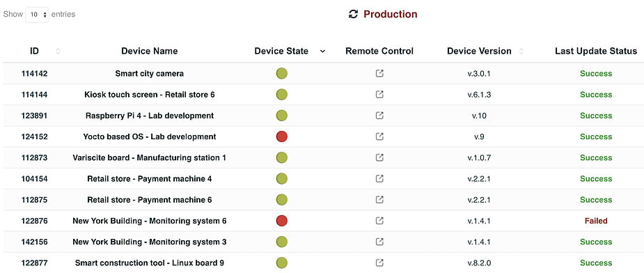The image size is (644, 273).
Task: Sort by ID using its sort arrows
Action: coord(58,51)
